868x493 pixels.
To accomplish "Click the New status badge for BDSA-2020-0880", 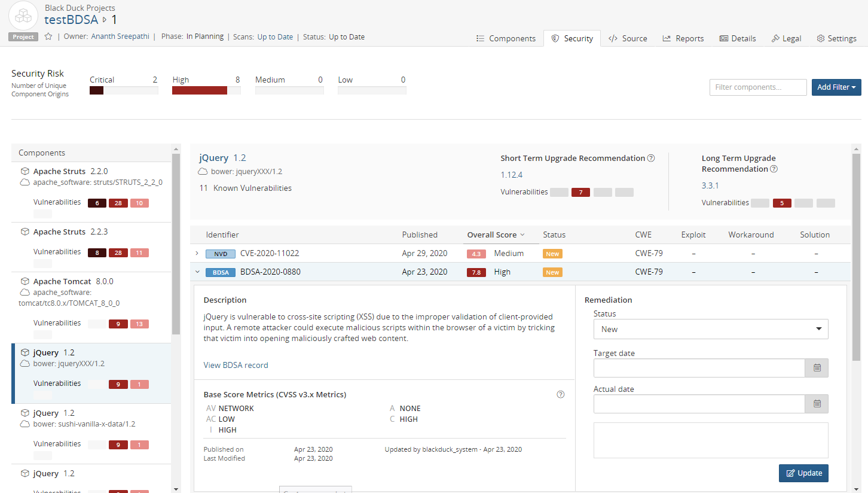I will (x=552, y=272).
